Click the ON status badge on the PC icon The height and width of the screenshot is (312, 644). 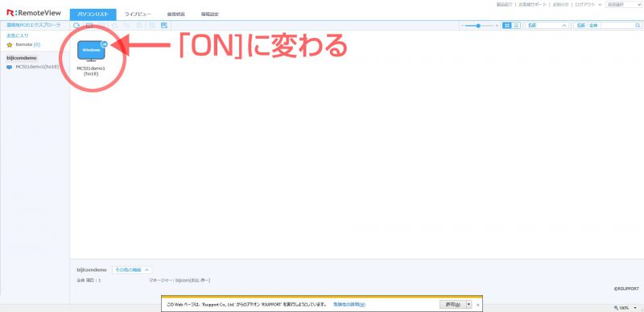(104, 44)
